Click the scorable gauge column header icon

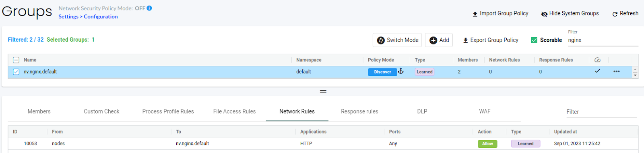point(597,60)
